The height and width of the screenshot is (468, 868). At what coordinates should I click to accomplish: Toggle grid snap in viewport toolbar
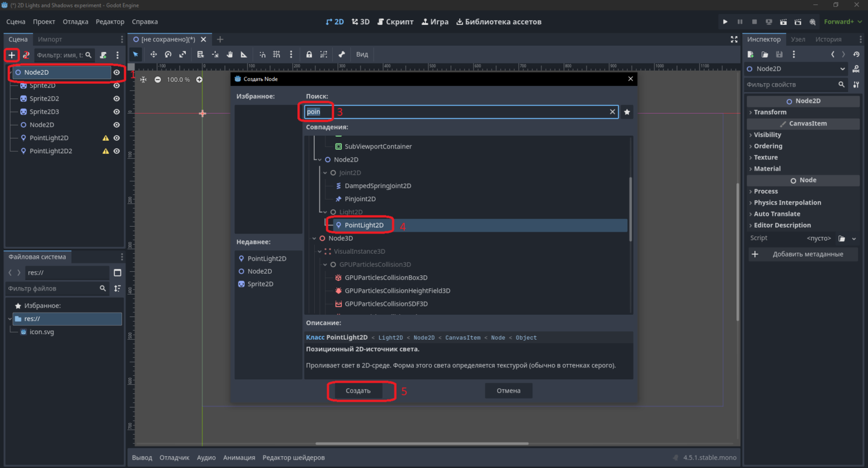pyautogui.click(x=276, y=54)
